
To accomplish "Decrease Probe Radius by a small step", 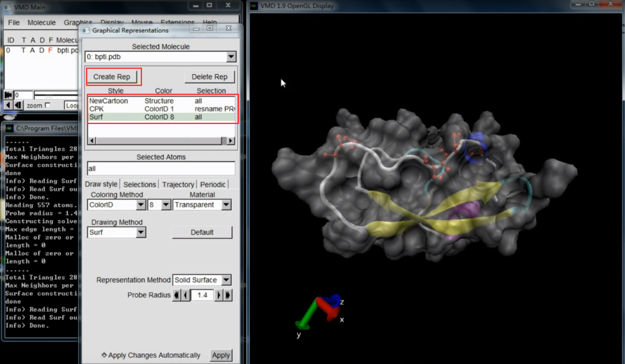I will pyautogui.click(x=186, y=295).
